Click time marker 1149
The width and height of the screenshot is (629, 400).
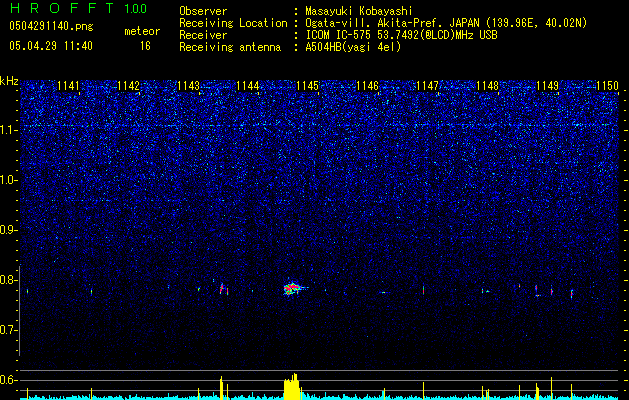click(x=548, y=86)
